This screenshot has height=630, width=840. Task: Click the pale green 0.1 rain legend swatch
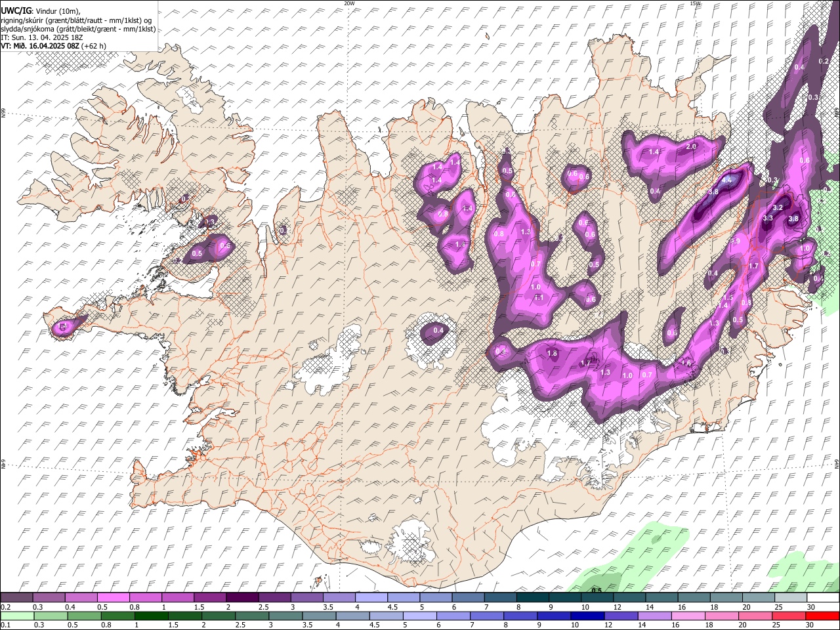tap(17, 616)
